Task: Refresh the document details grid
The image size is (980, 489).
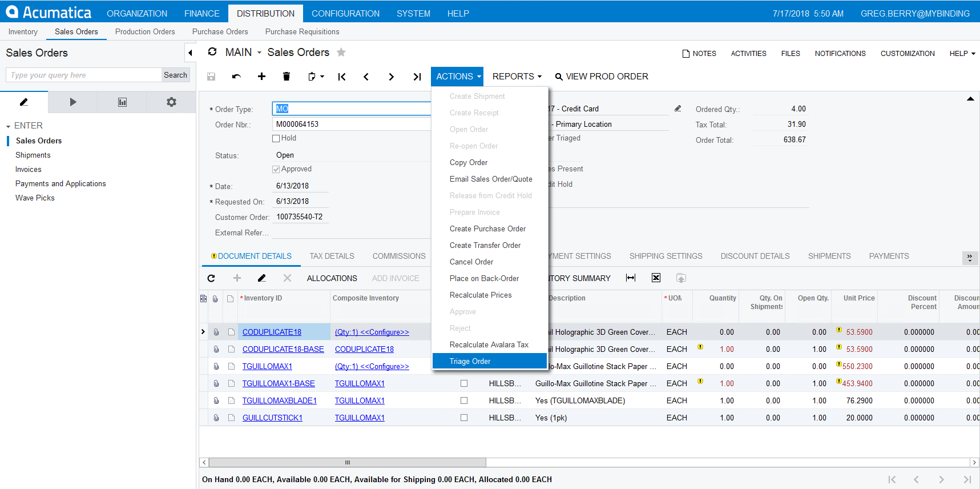Action: click(x=211, y=278)
